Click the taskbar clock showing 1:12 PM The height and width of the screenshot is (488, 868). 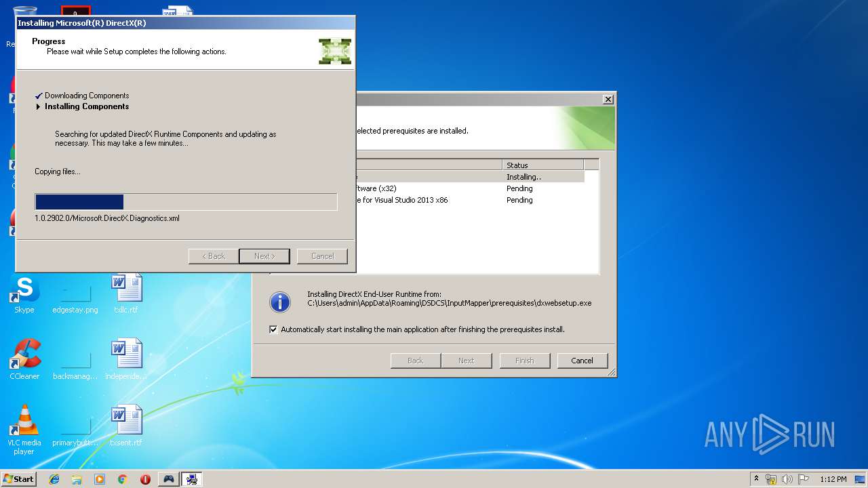pos(833,479)
